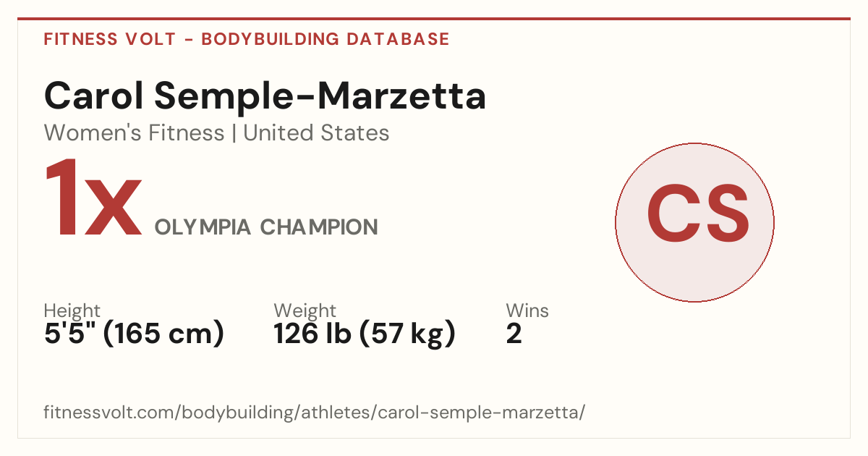This screenshot has width=868, height=456.
Task: Click the CS initials avatar circle
Action: coord(694,222)
